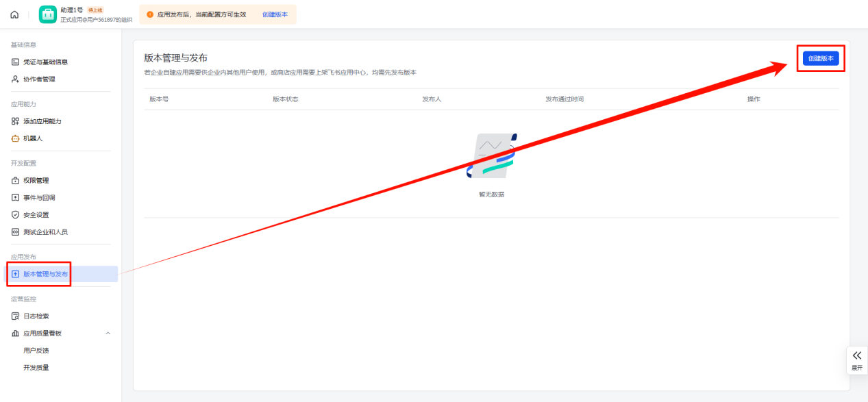Click the 安全设置 shield icon
The width and height of the screenshot is (868, 402).
15,215
